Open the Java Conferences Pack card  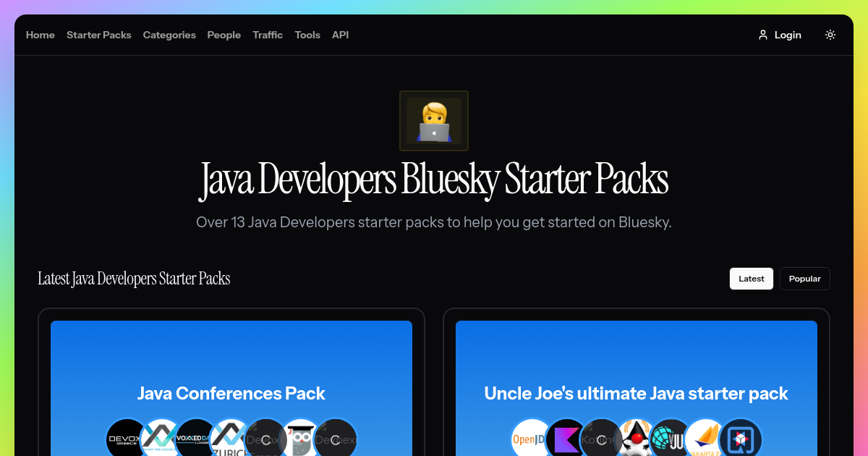pyautogui.click(x=231, y=393)
